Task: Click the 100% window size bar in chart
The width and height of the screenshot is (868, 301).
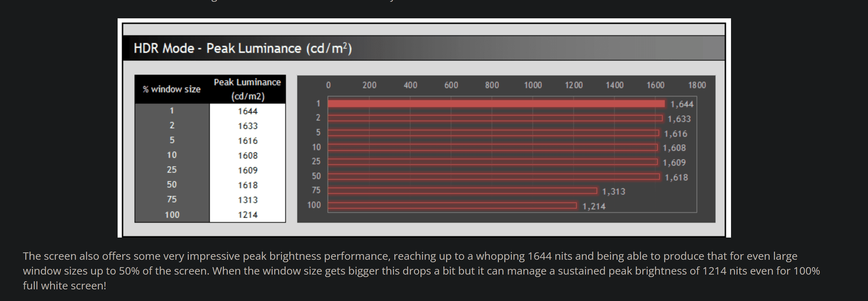Action: [452, 205]
